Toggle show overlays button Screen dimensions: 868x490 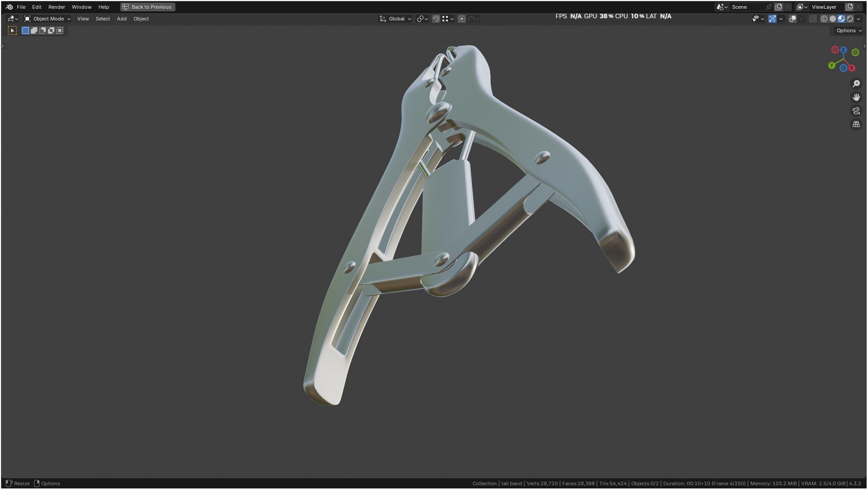point(793,19)
